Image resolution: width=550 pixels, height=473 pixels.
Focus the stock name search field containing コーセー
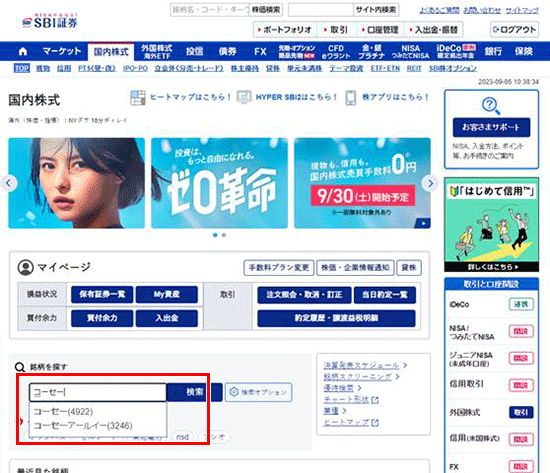coord(98,392)
